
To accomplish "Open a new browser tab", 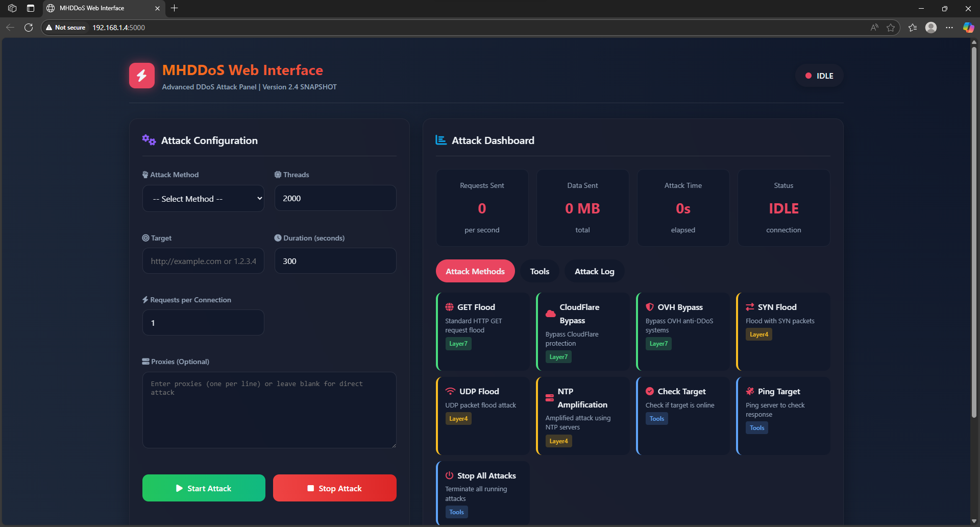I will tap(174, 8).
